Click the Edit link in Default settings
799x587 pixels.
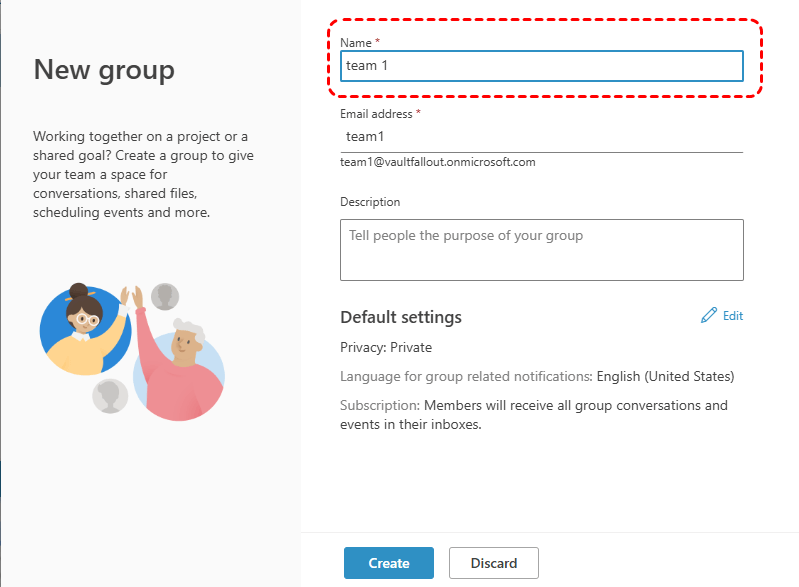(733, 316)
